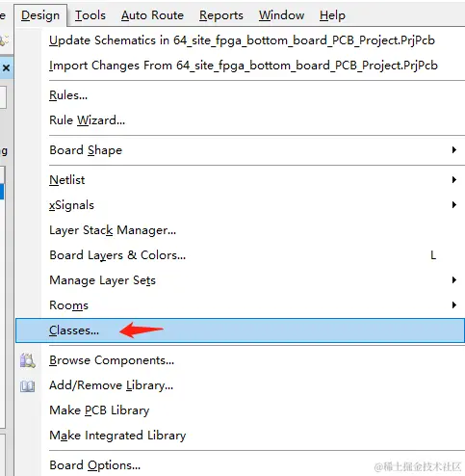Open the Reports menu
Viewport: 465px width, 476px height.
(221, 15)
